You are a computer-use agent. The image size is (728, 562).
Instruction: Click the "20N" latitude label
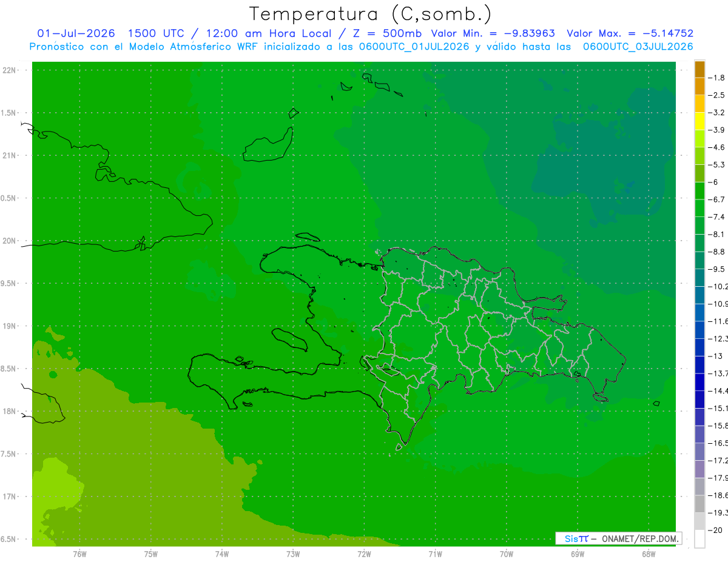10,241
